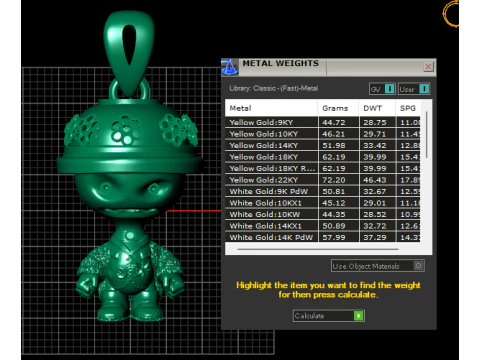Image resolution: width=480 pixels, height=360 pixels.
Task: Click the 72.20 grams value
Action: 334,180
